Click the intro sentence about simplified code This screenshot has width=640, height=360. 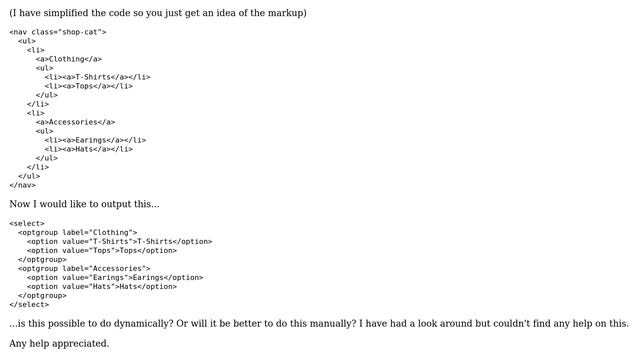pos(158,13)
